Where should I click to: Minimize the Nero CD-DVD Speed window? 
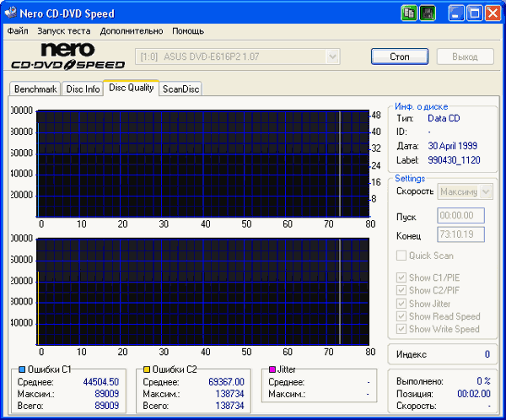click(x=455, y=13)
